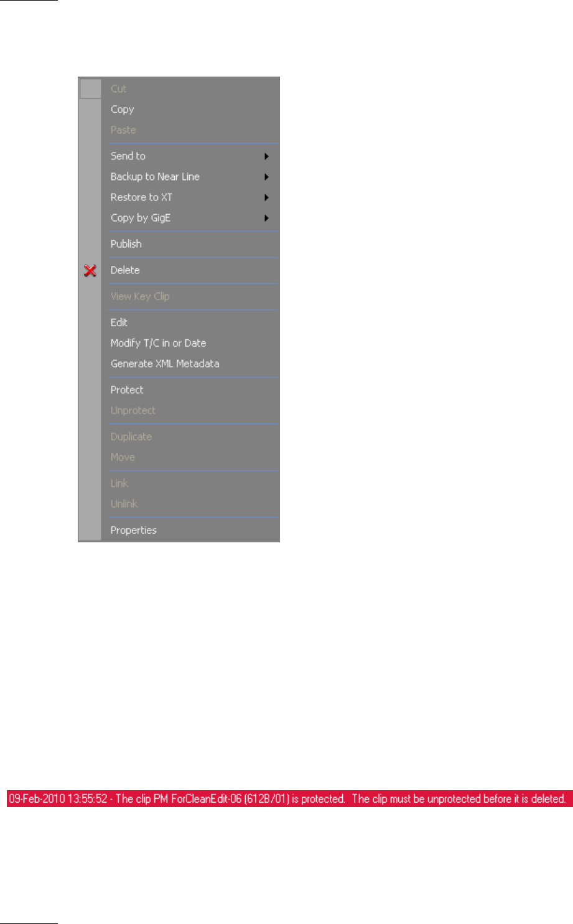
Task: Choose Publish in the context menu
Action: point(126,244)
